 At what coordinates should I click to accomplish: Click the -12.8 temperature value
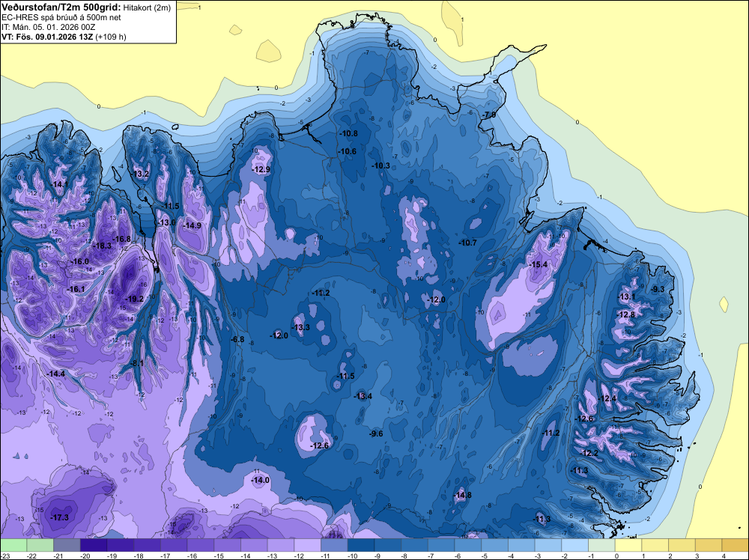pos(625,314)
